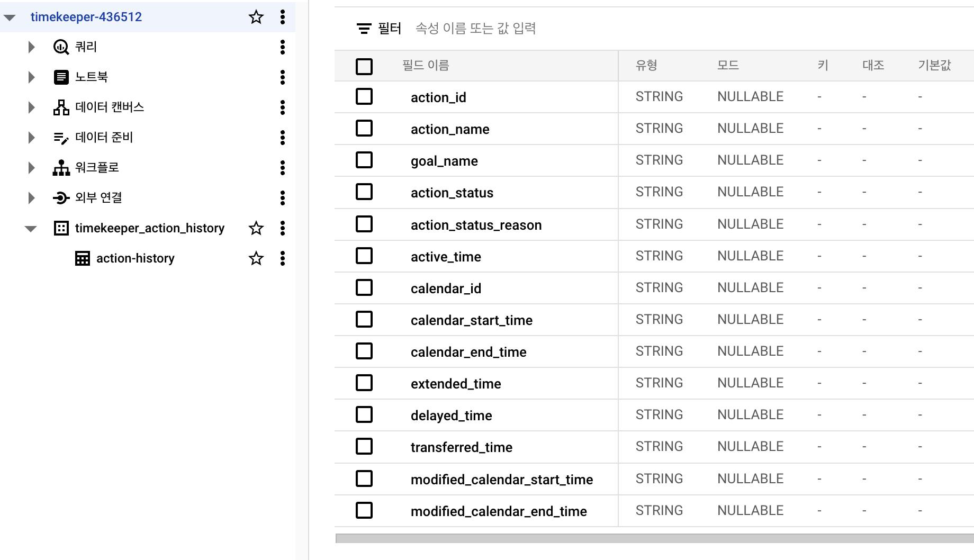Check the action_id field checkbox

click(364, 97)
